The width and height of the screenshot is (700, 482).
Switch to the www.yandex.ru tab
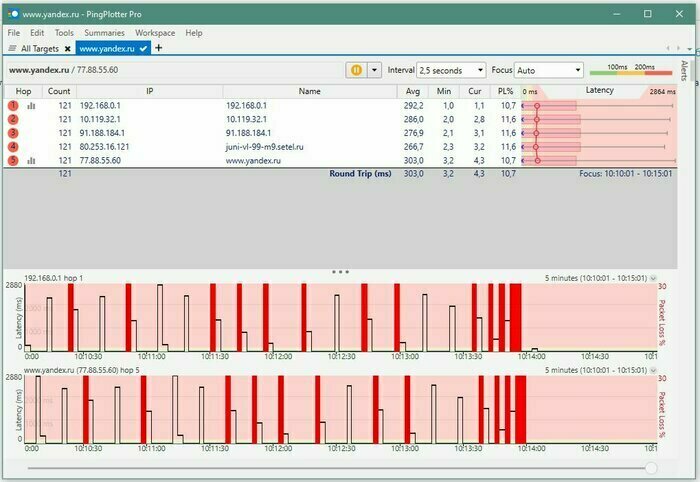[x=106, y=48]
